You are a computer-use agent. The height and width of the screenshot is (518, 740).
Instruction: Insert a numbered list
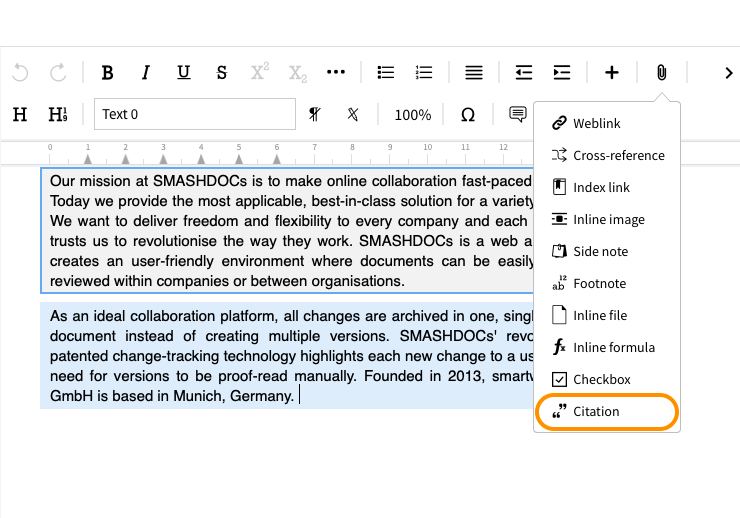coord(424,72)
